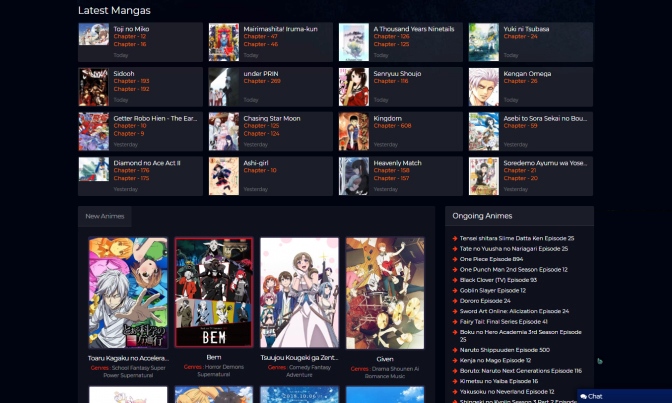
Task: Open Mairimashita! Iruma-kun title
Action: (x=280, y=29)
